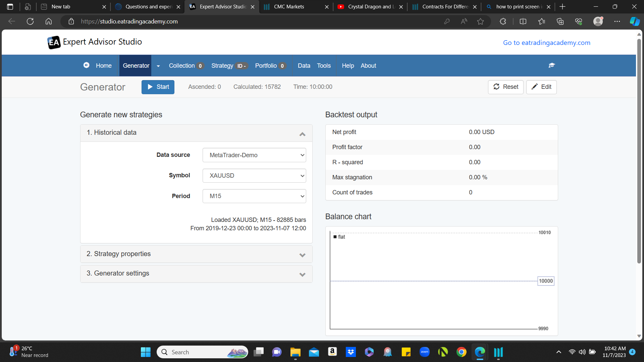Close the how to print screen tab

pos(549,7)
